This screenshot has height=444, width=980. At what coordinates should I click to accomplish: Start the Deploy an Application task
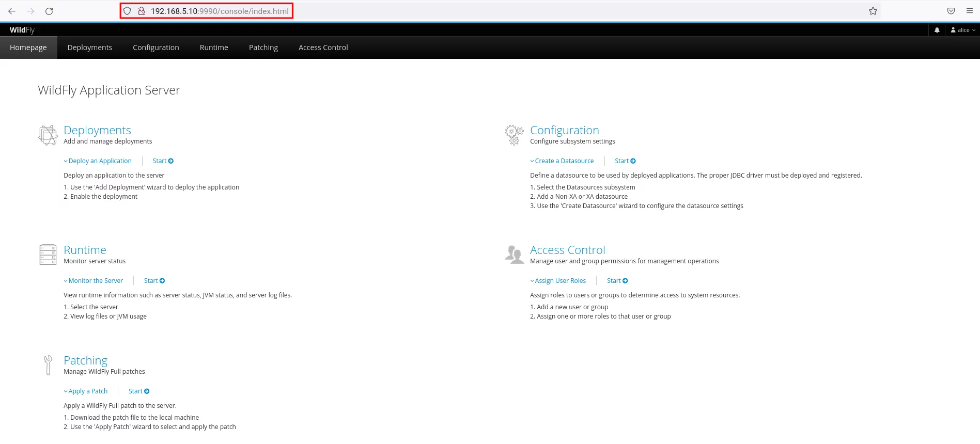coord(163,161)
